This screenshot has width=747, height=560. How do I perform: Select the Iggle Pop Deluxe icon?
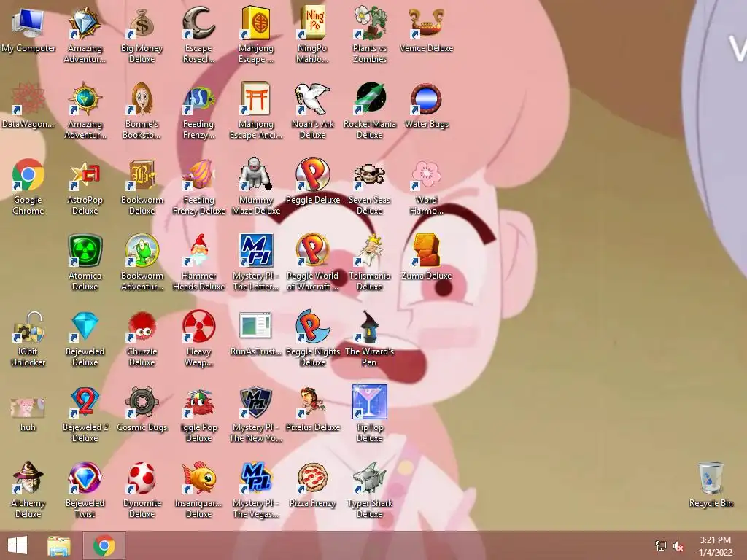pyautogui.click(x=198, y=402)
